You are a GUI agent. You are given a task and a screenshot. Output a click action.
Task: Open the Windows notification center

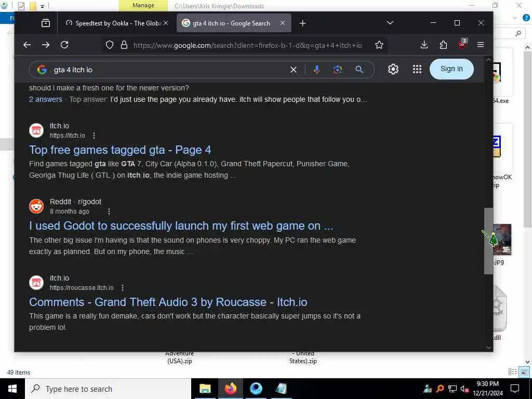515,389
